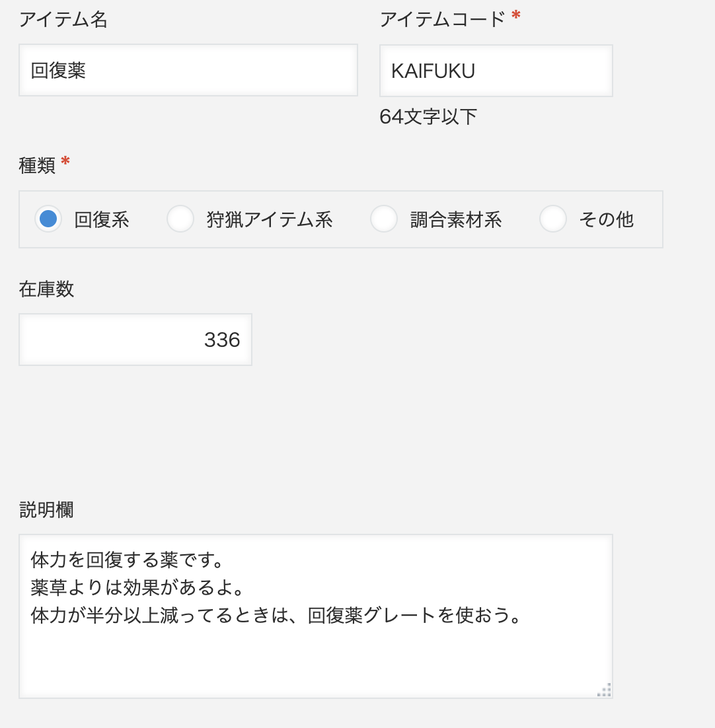The image size is (715, 728).
Task: Select the 回復系 radio button circle
Action: [48, 219]
